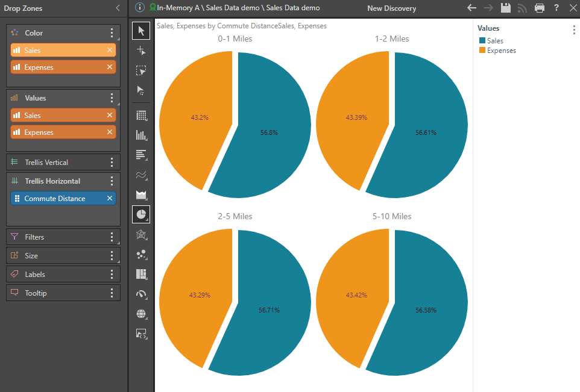Collapse the Drop Zones panel
Viewport: 580px width, 392px height.
(118, 8)
